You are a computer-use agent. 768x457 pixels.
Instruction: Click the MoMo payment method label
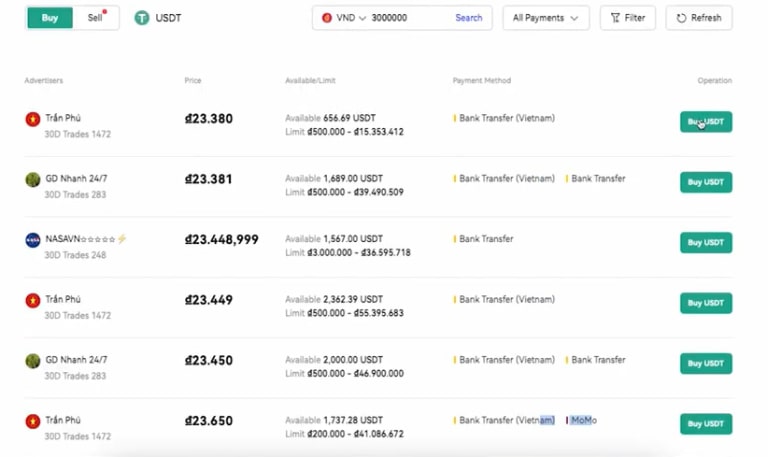583,420
